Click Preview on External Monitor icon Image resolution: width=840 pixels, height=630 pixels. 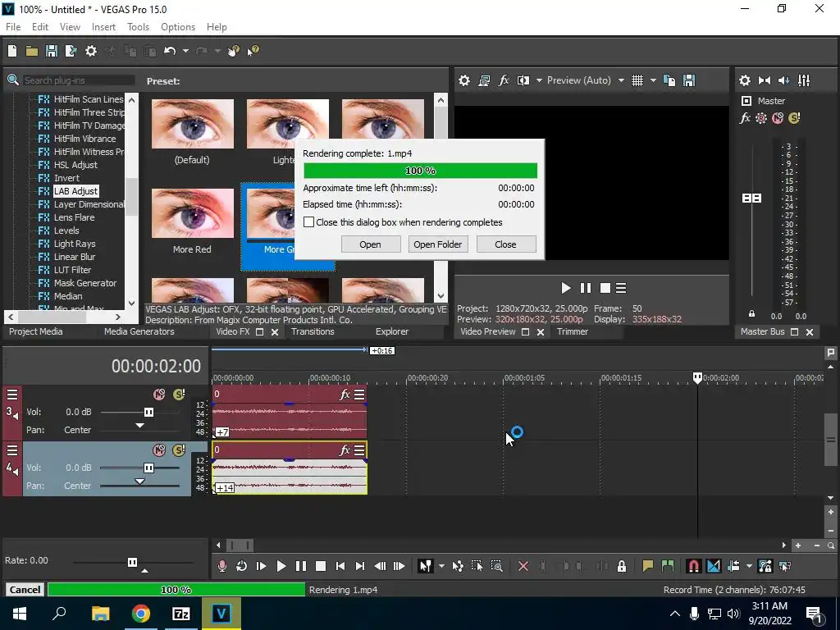484,80
